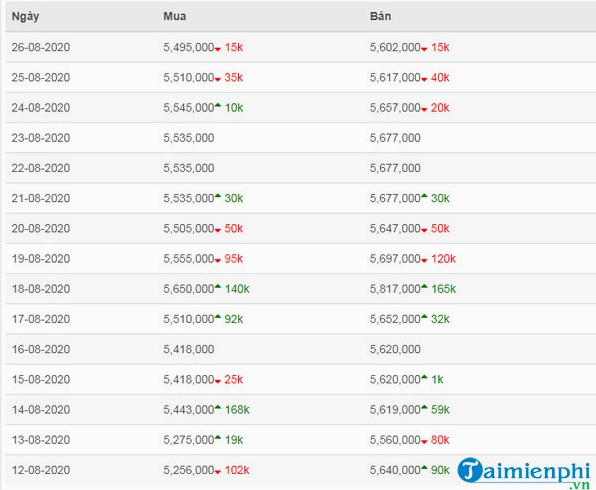Click up arrow in 21-08-2020 Mua cell
The height and width of the screenshot is (490, 596).
pyautogui.click(x=218, y=196)
